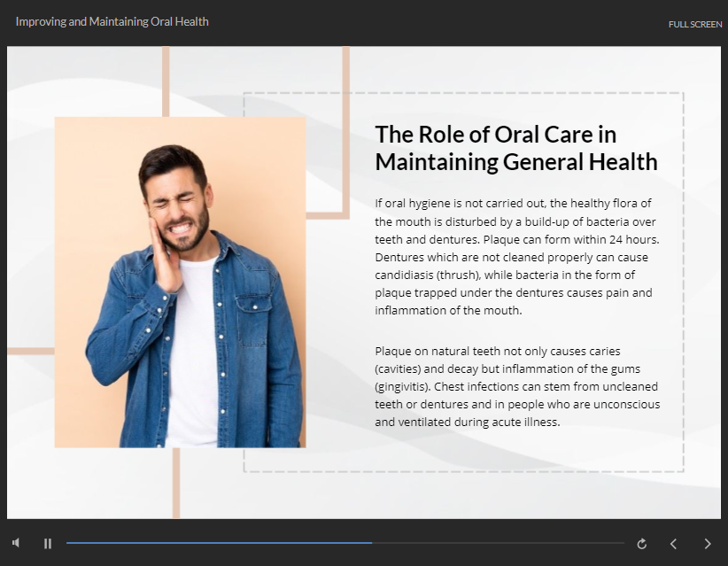This screenshot has width=728, height=566.
Task: Click the course title 'Improving and Maintaining Oral Health'
Action: 112,22
